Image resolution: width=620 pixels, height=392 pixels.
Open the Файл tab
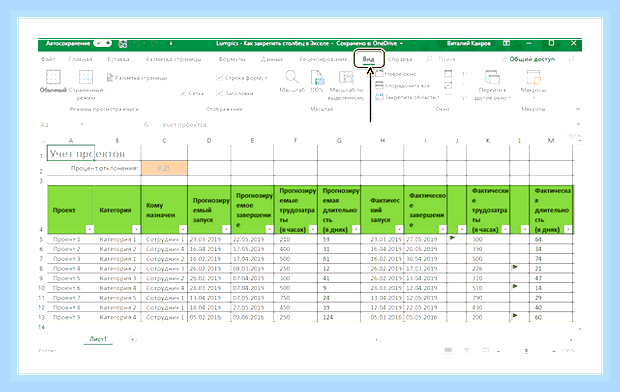coord(48,59)
